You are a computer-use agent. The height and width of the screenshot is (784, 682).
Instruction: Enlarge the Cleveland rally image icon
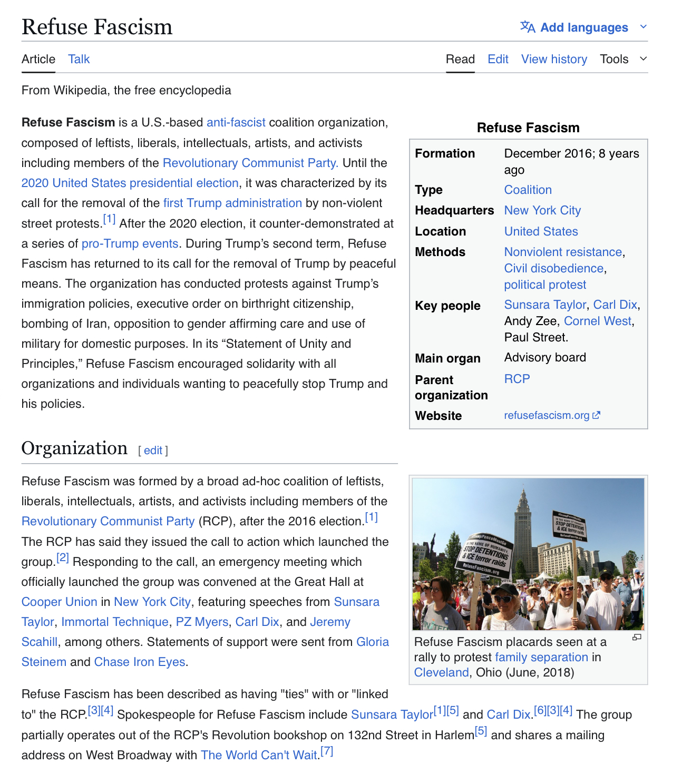click(x=637, y=638)
